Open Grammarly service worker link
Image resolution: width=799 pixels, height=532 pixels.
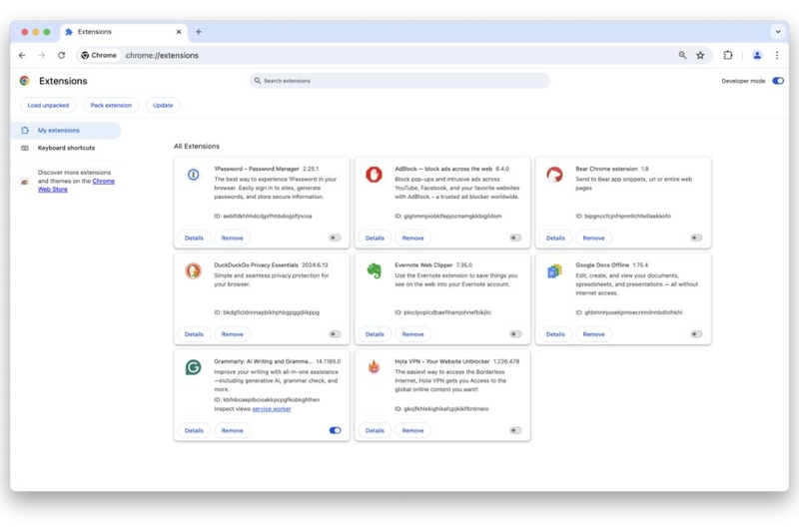point(271,409)
